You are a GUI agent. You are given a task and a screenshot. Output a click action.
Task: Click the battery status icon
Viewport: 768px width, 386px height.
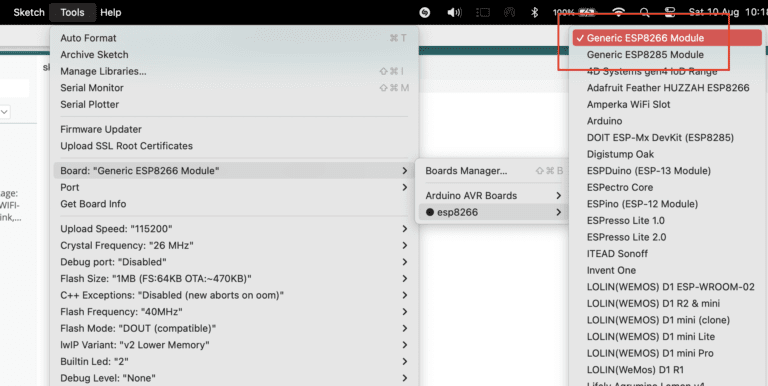tap(587, 12)
